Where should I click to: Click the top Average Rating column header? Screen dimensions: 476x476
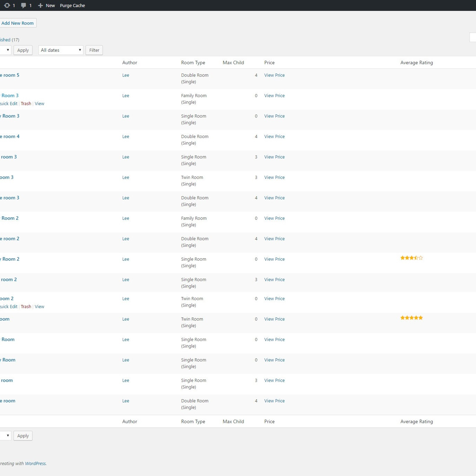point(416,62)
